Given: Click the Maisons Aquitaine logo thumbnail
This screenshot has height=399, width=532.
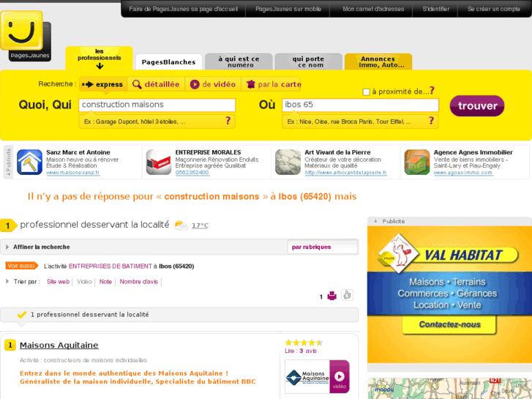Looking at the screenshot, I should (x=307, y=377).
